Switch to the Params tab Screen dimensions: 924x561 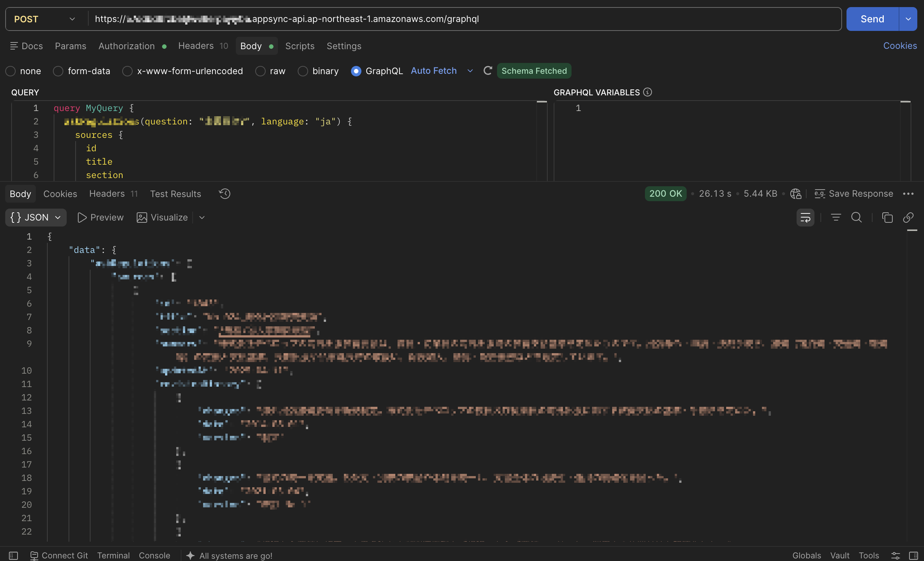[x=70, y=46]
